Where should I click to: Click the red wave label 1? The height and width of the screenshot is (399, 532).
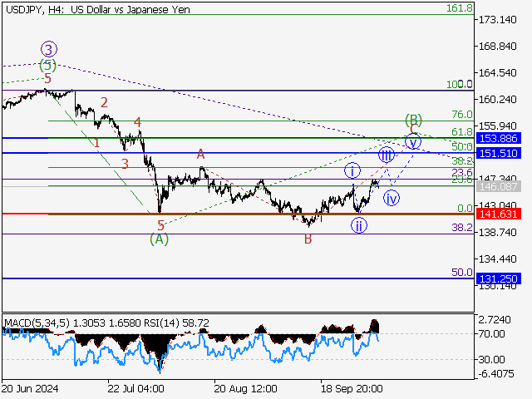pyautogui.click(x=97, y=143)
